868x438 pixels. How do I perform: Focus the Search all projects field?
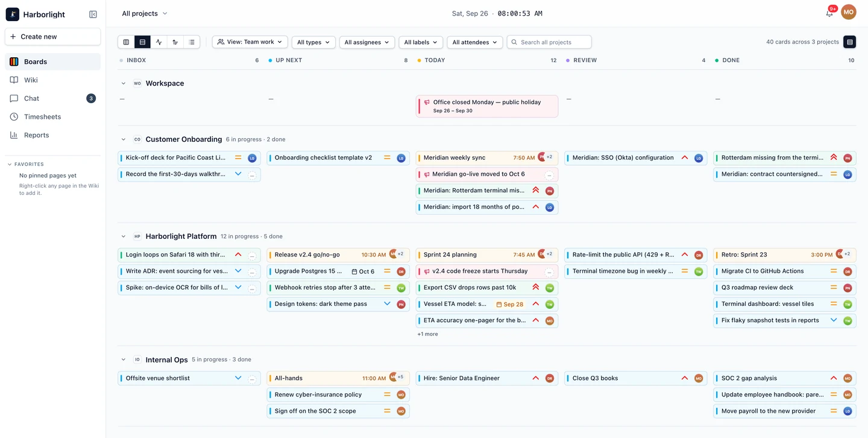pos(549,42)
